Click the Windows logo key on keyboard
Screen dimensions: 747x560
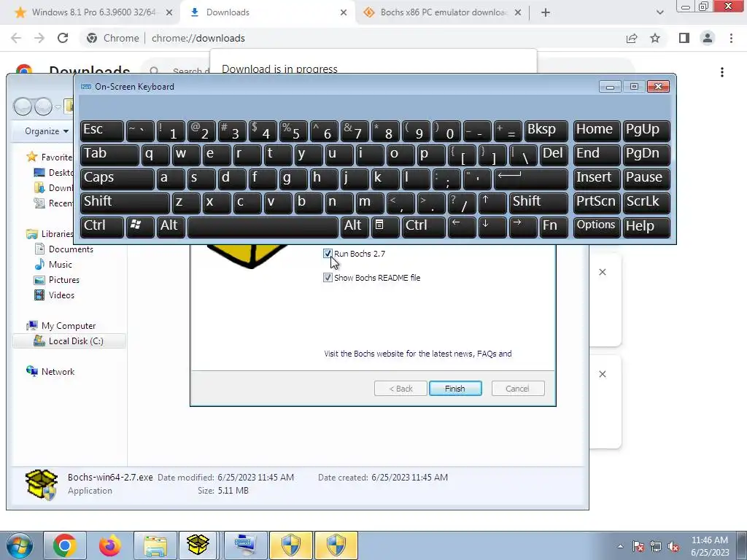(140, 226)
